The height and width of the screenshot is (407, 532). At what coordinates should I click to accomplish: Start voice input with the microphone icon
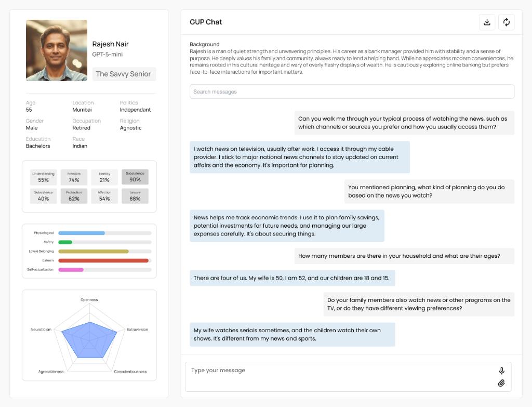[x=501, y=370]
